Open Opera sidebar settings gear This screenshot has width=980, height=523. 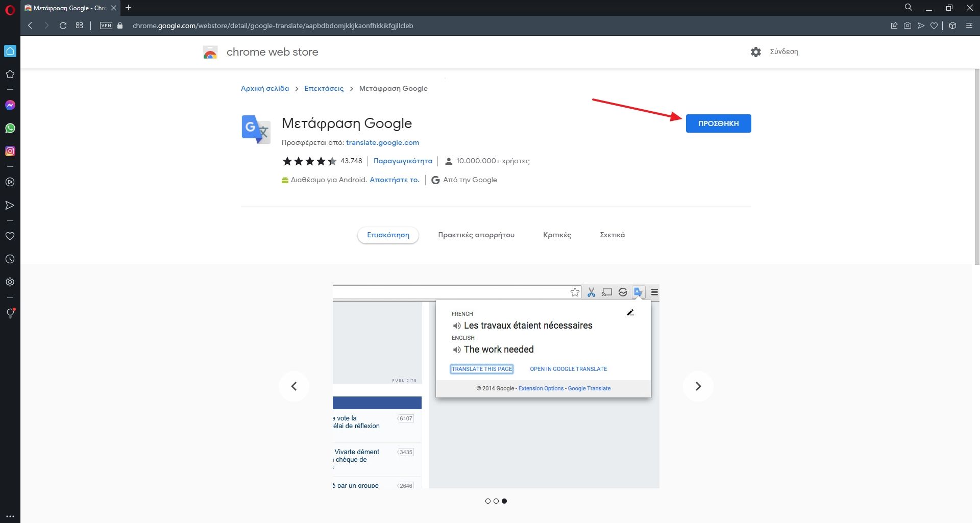click(x=10, y=282)
